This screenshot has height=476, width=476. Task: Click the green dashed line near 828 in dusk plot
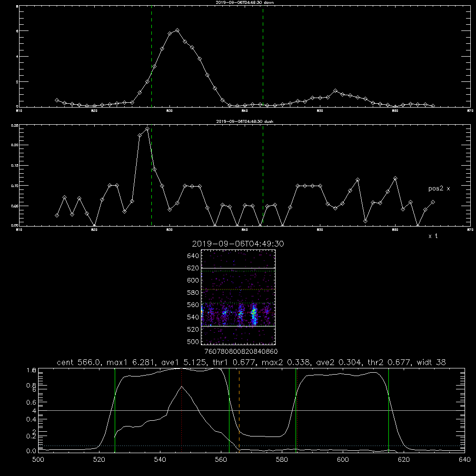[x=151, y=176]
